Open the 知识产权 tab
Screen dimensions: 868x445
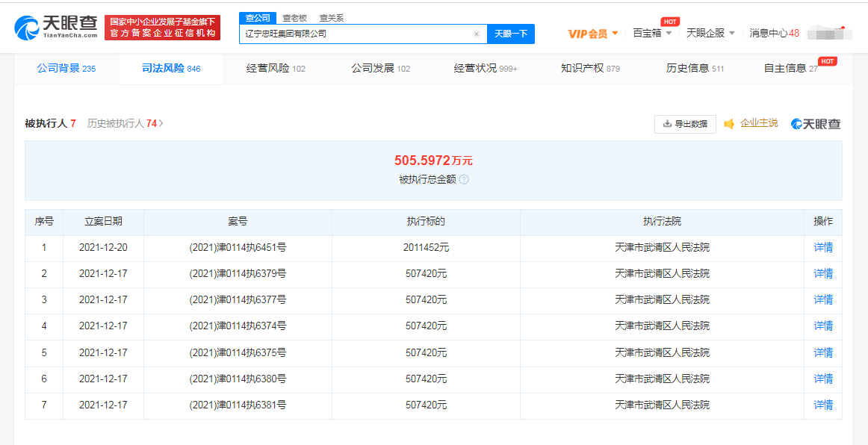[590, 69]
